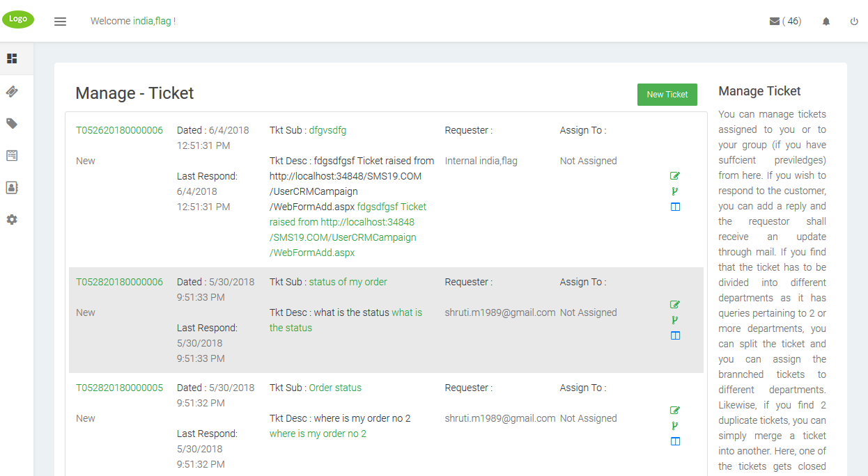This screenshot has height=476, width=868.
Task: Open the notifications bell icon
Action: click(826, 21)
